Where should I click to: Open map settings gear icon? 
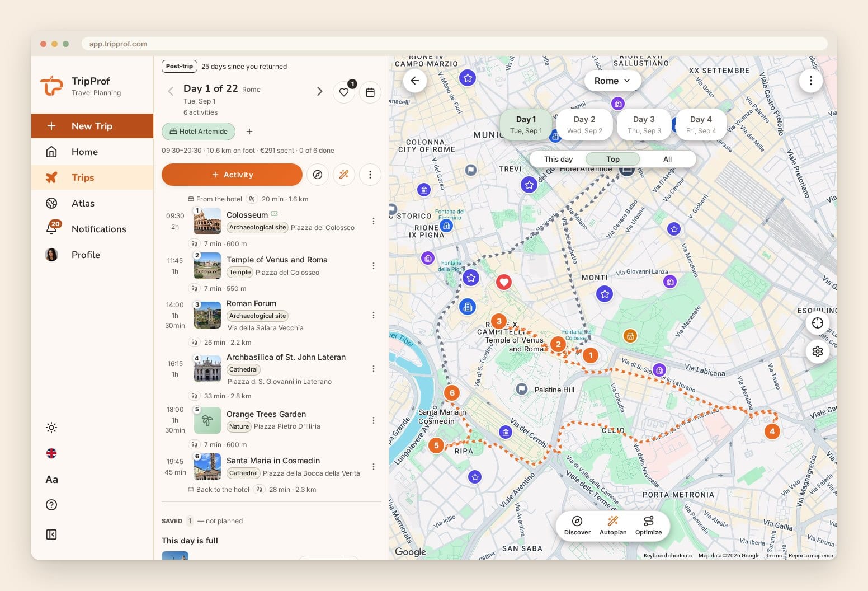(818, 351)
